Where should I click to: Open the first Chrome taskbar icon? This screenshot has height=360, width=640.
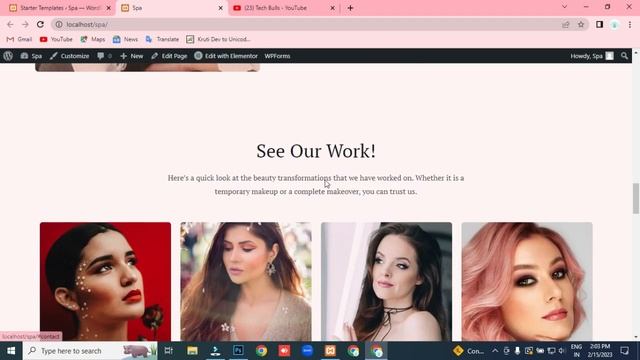point(262,351)
